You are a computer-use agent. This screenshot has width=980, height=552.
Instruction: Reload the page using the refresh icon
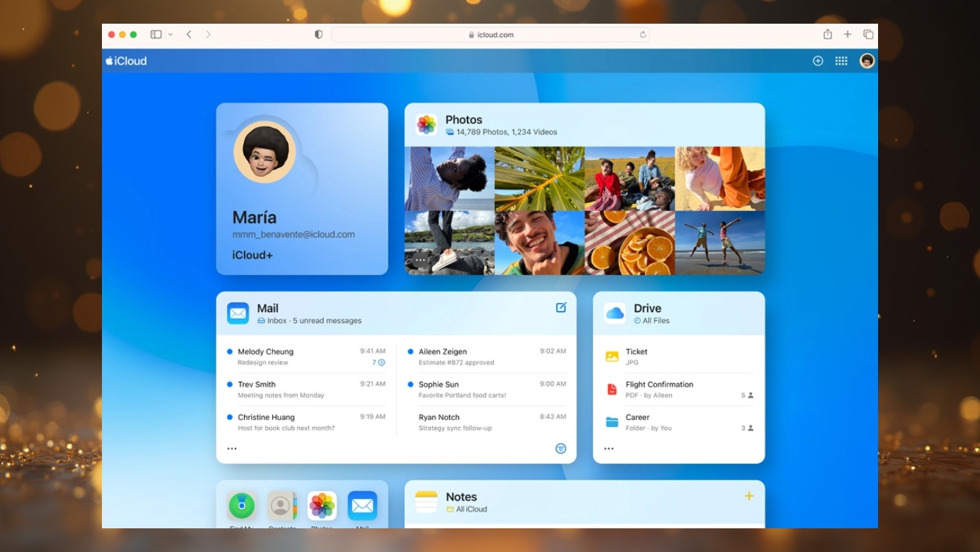tap(643, 34)
